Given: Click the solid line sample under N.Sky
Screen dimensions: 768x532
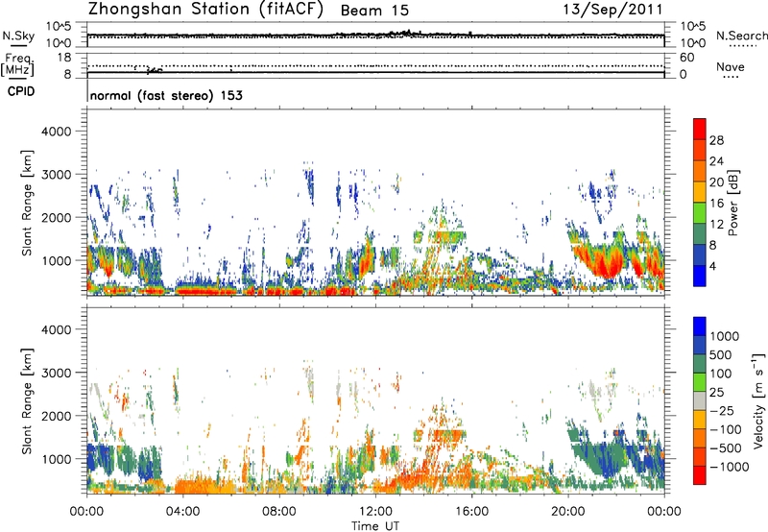Looking at the screenshot, I should point(18,46).
